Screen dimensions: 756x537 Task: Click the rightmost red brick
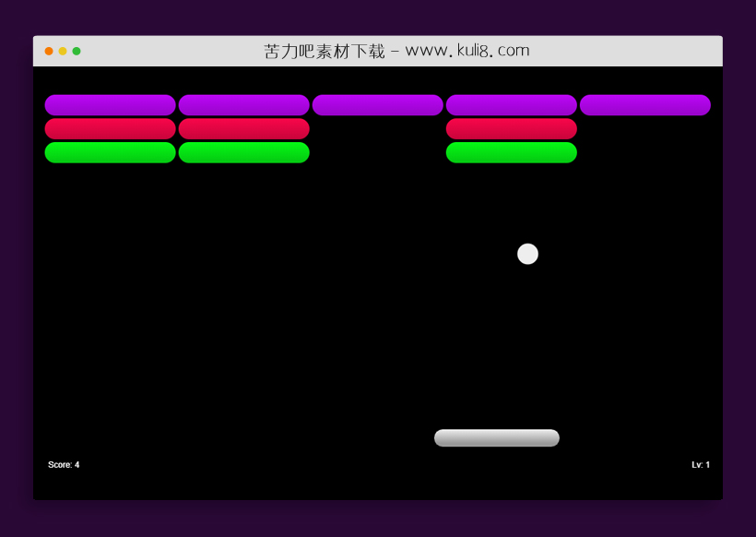click(x=511, y=129)
